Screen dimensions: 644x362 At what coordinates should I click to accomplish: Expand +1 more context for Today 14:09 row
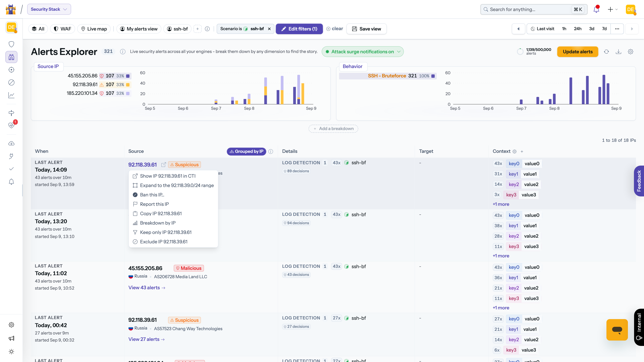coord(501,204)
